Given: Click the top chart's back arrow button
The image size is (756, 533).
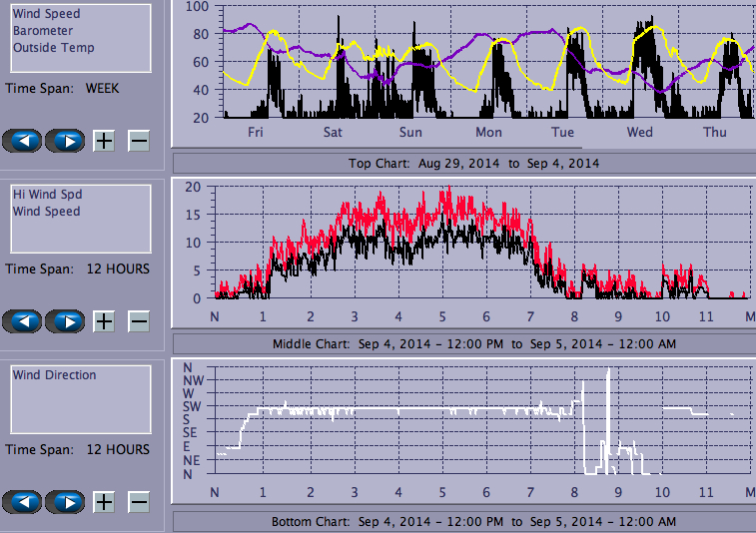Looking at the screenshot, I should (23, 140).
